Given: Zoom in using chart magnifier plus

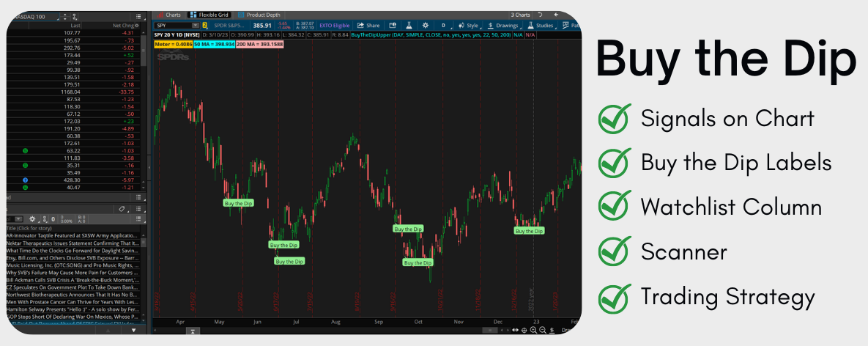Looking at the screenshot, I should (x=534, y=331).
